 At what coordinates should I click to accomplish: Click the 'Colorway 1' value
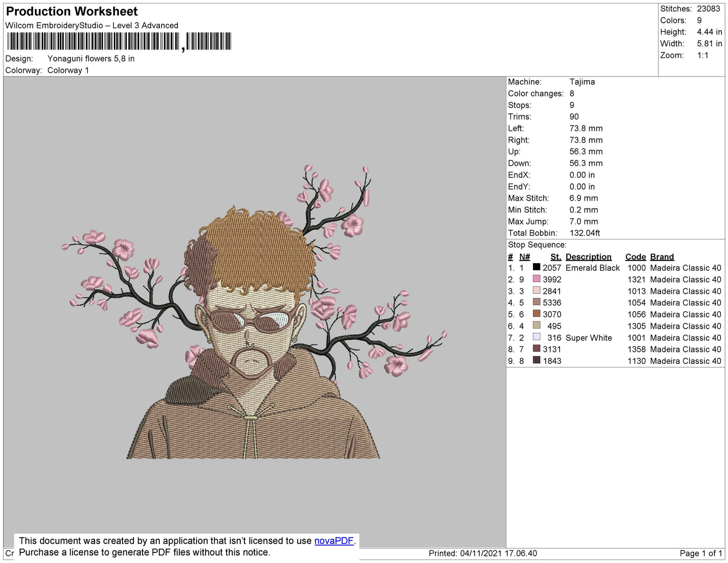(x=68, y=70)
